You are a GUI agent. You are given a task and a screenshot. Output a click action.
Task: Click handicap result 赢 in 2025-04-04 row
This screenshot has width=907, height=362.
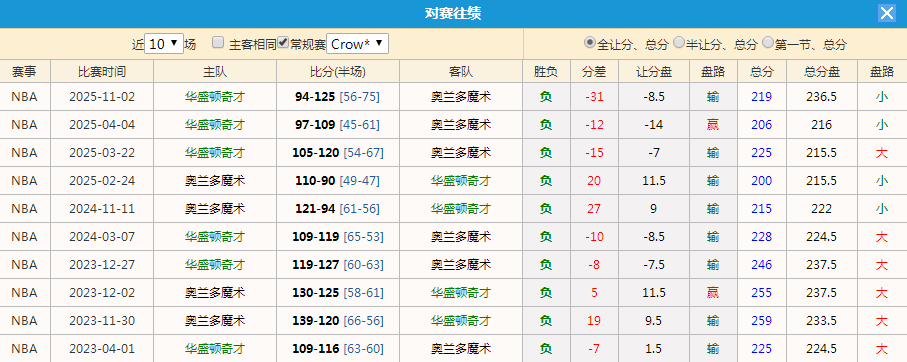pos(713,125)
